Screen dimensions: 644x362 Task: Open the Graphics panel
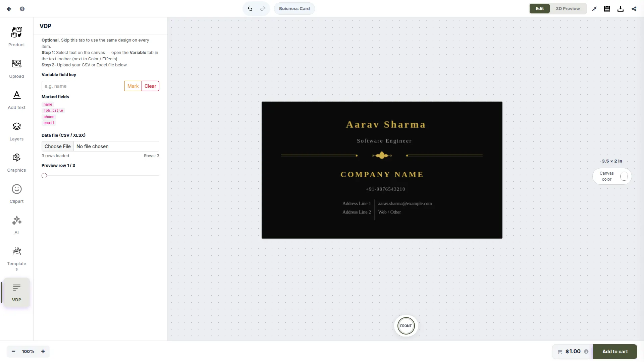click(x=16, y=163)
